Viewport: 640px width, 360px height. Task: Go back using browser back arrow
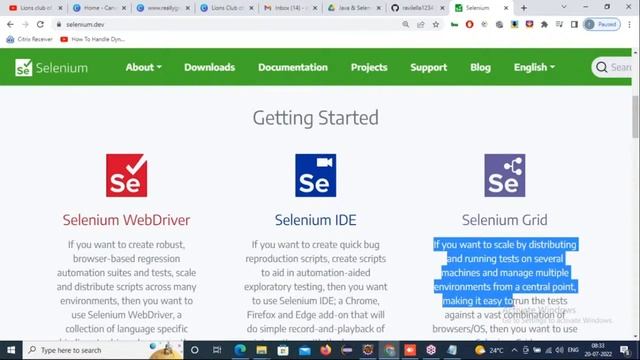pyautogui.click(x=10, y=24)
